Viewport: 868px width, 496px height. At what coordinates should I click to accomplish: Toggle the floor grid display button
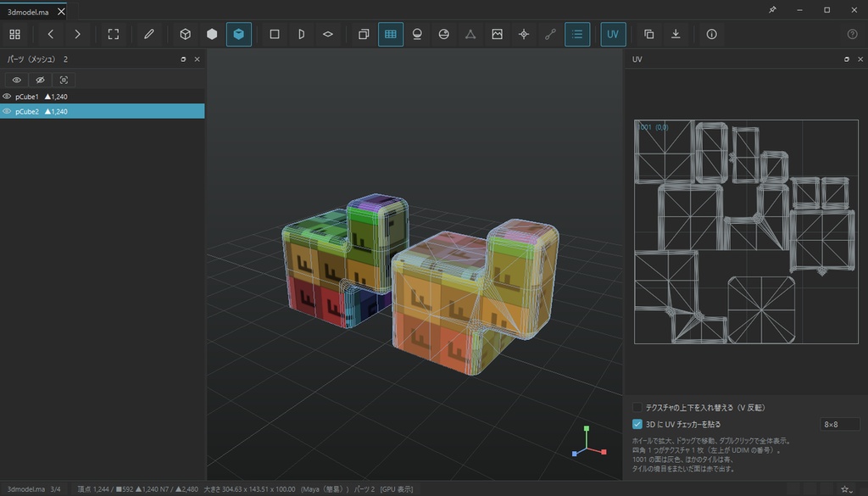(x=390, y=34)
